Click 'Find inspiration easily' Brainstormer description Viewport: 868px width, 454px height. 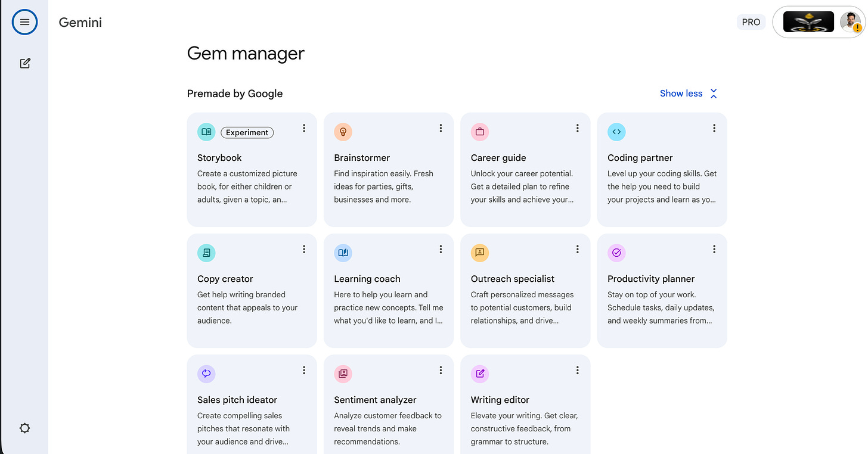click(x=383, y=186)
